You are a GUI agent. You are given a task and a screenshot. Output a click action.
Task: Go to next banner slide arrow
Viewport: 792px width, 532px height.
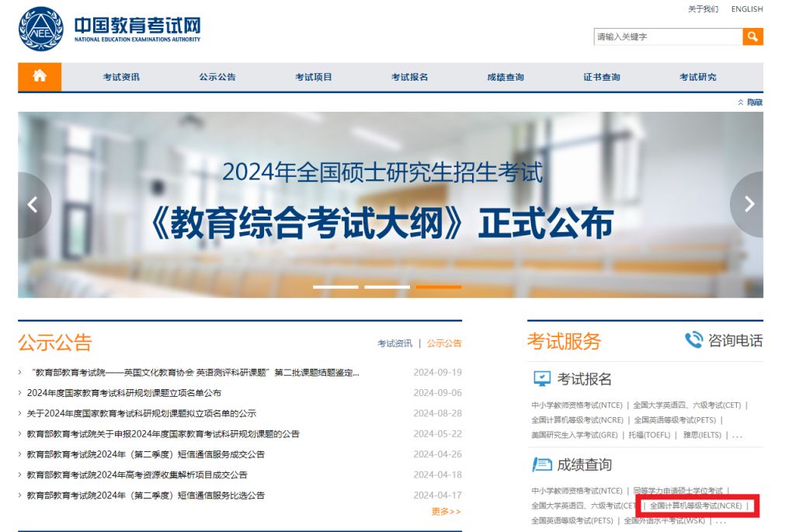click(749, 204)
